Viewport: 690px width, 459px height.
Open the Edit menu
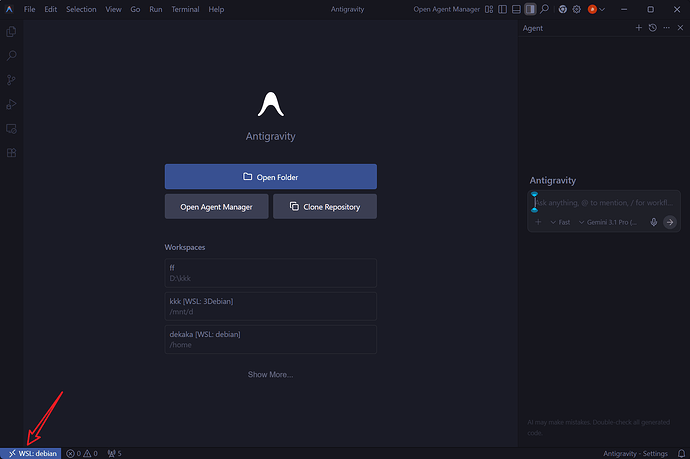coord(51,9)
